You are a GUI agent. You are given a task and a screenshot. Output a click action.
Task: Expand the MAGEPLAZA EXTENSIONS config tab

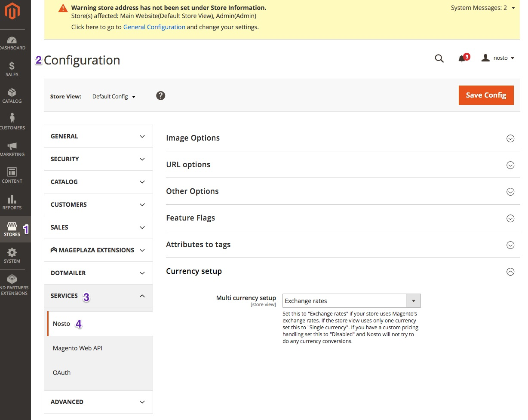(x=98, y=250)
